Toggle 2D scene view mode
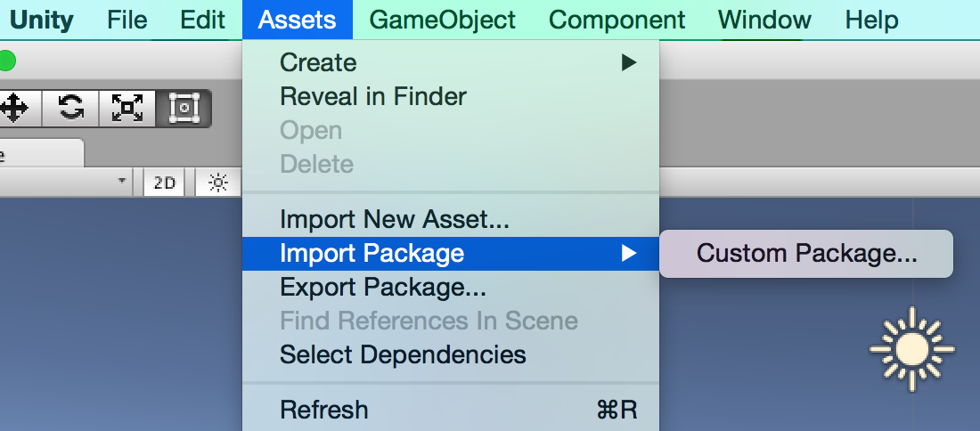 pos(165,183)
